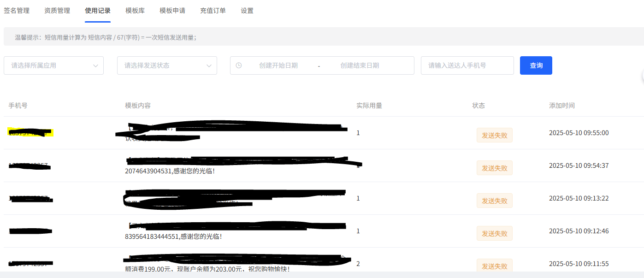Click 发送失败 tag for 09:11:55 row

(x=495, y=266)
